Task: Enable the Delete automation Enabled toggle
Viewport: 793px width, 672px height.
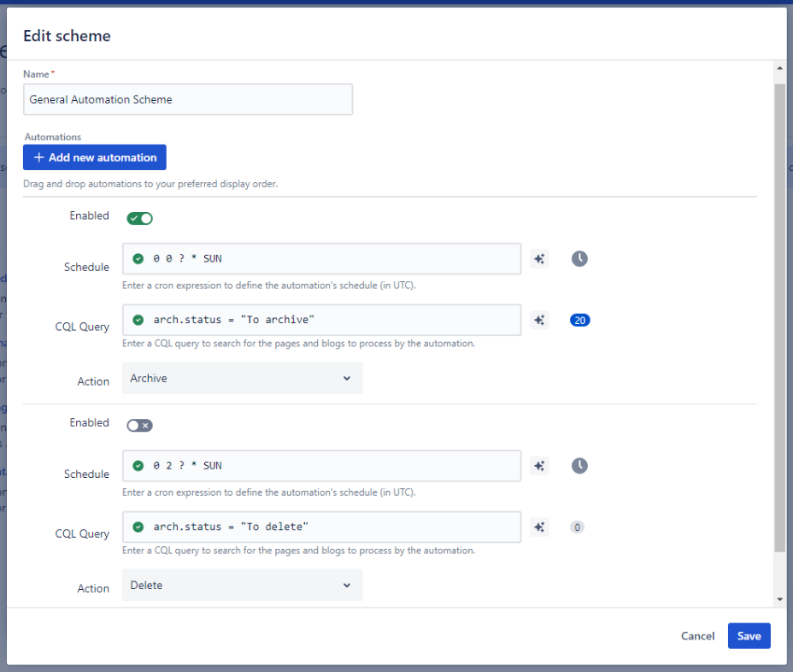Action: pos(139,426)
